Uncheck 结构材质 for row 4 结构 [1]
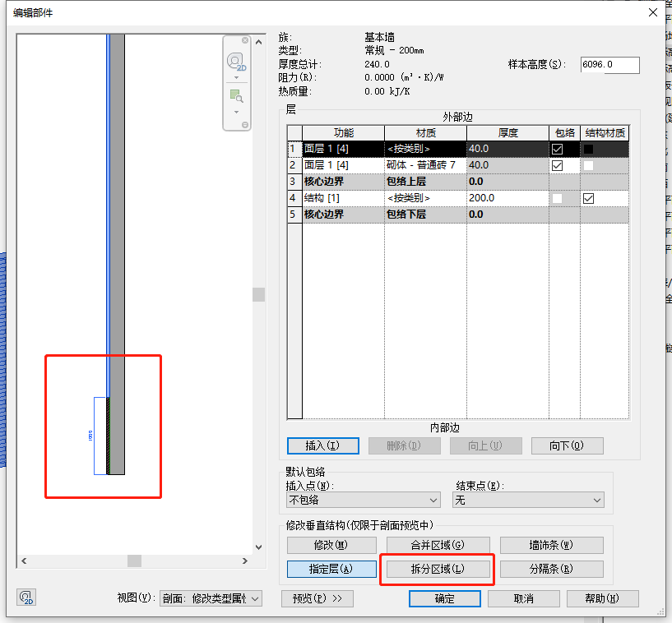This screenshot has height=623, width=672. pyautogui.click(x=588, y=198)
